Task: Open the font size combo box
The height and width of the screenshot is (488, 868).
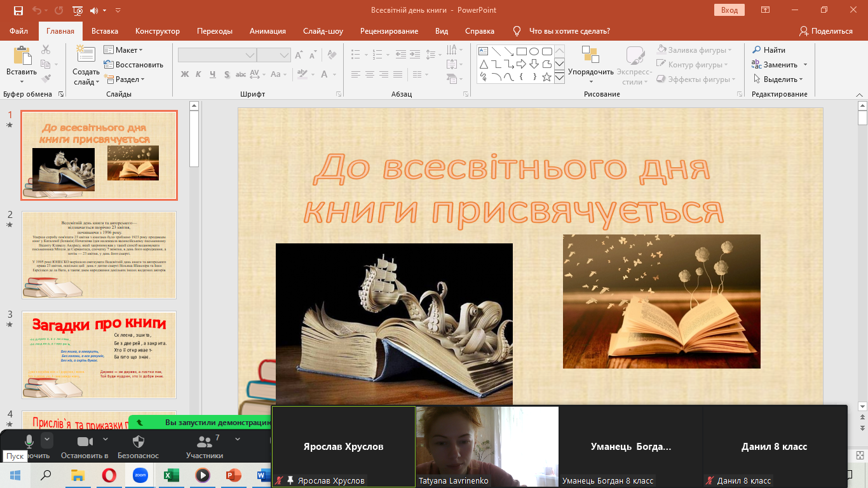Action: [274, 55]
